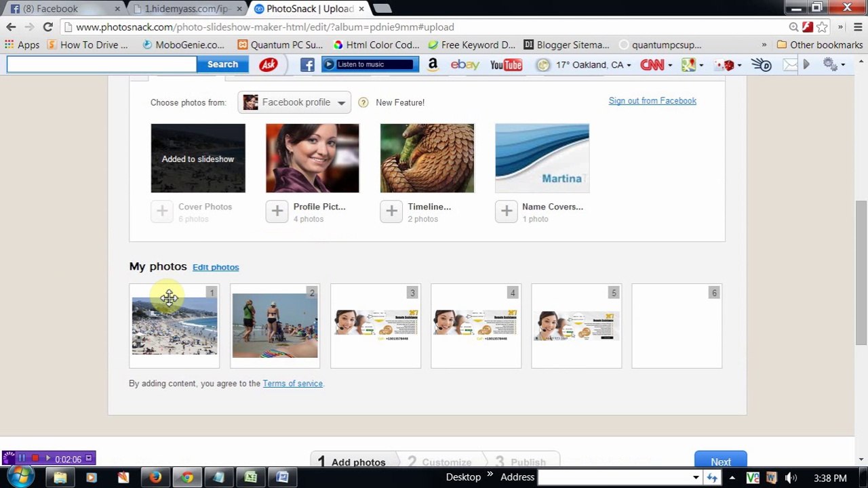Open the Ask toolbar logo
868x488 pixels.
(269, 64)
